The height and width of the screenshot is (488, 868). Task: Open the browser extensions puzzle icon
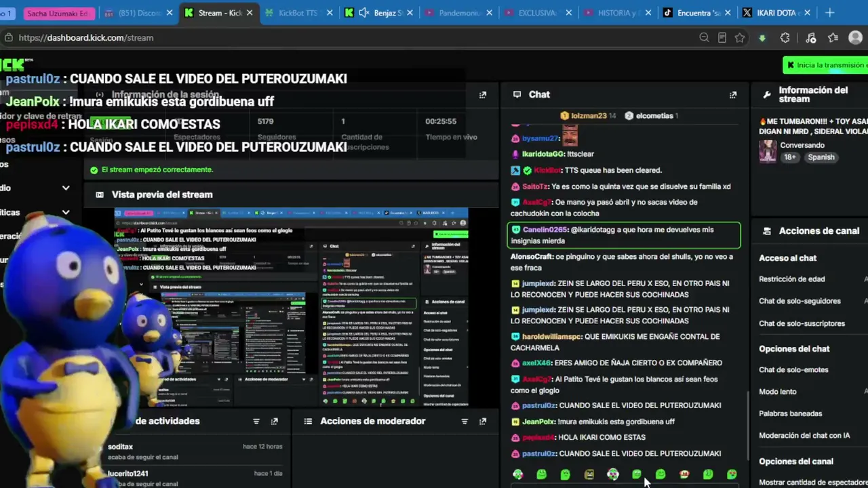pos(785,38)
